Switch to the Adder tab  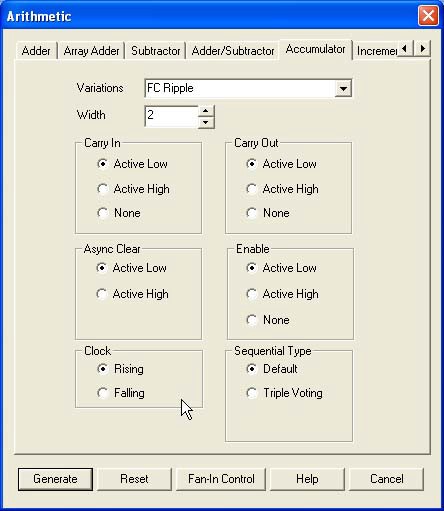pyautogui.click(x=36, y=51)
